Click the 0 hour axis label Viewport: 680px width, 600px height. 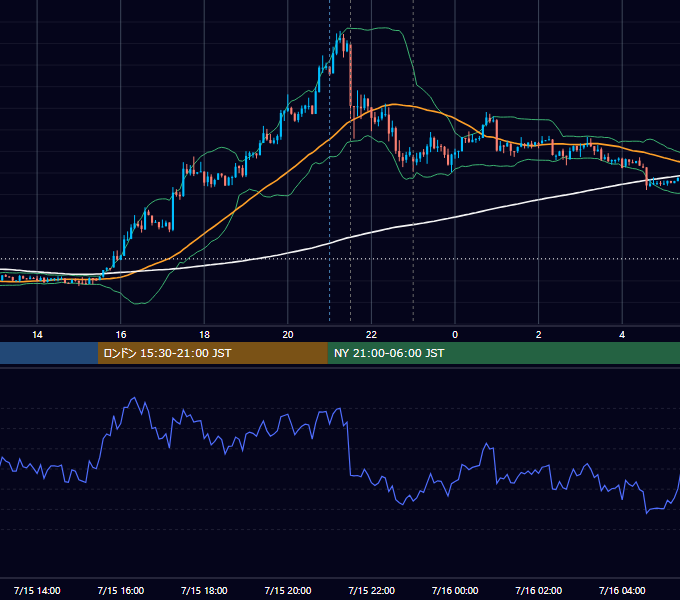click(455, 335)
